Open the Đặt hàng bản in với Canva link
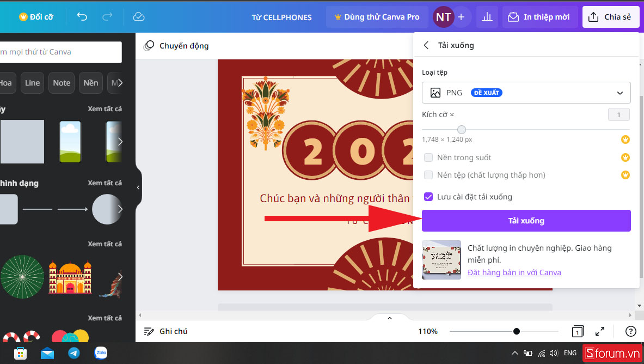644x364 pixels. (514, 272)
